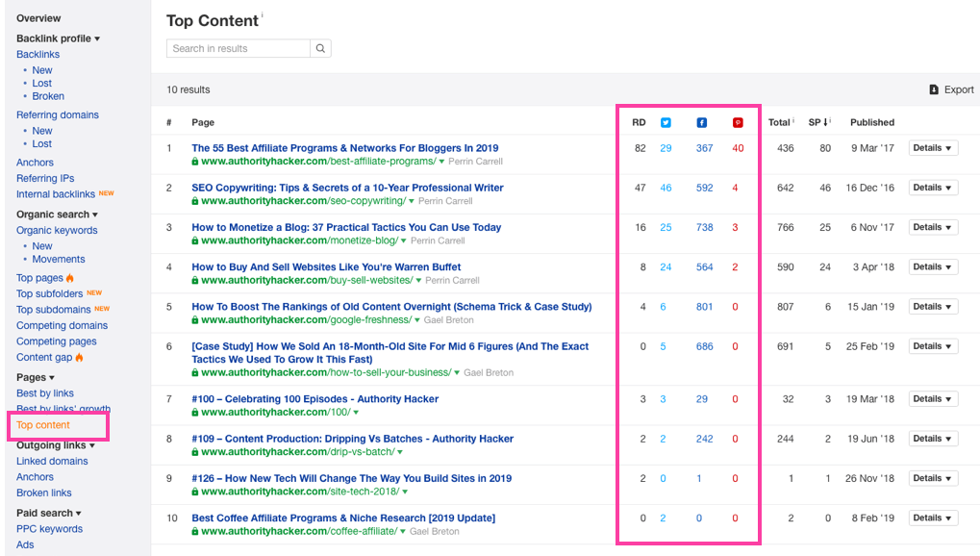Open The 55 Best Affiliate Programs article

coord(345,148)
